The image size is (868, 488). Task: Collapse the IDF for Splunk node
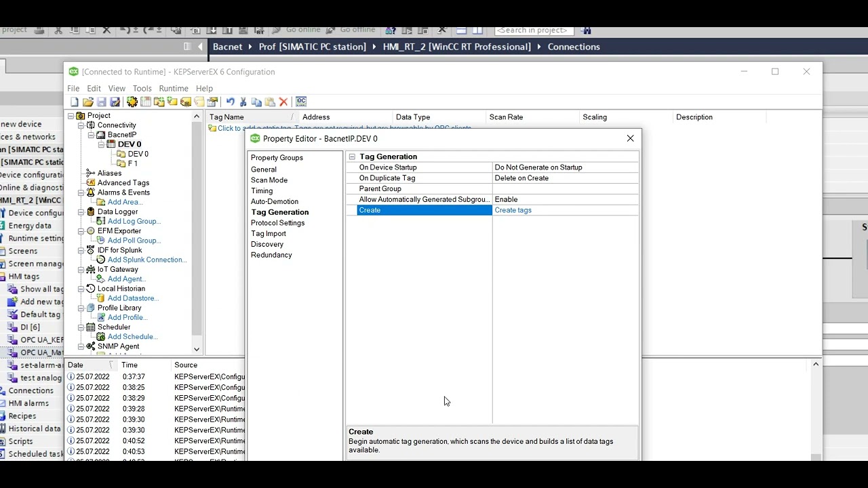(x=81, y=250)
